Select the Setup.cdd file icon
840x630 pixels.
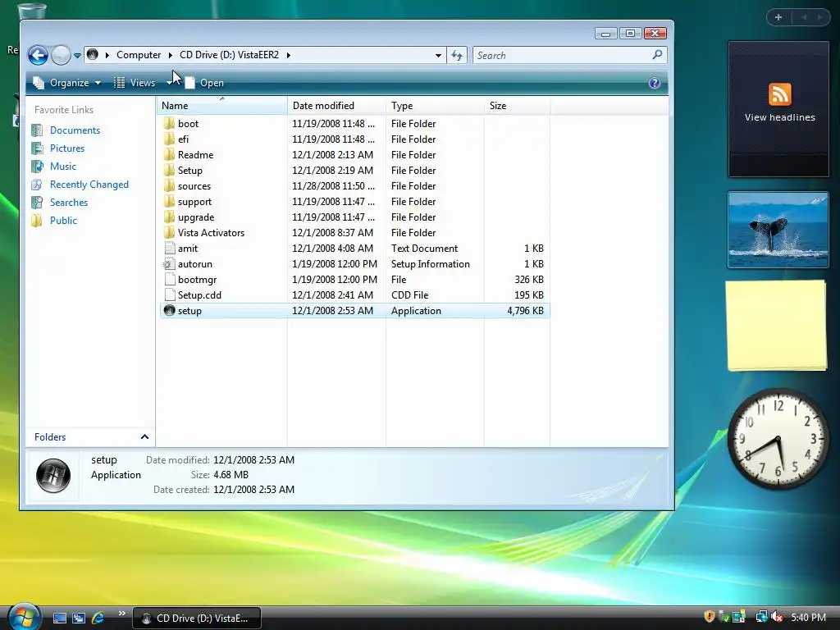169,294
